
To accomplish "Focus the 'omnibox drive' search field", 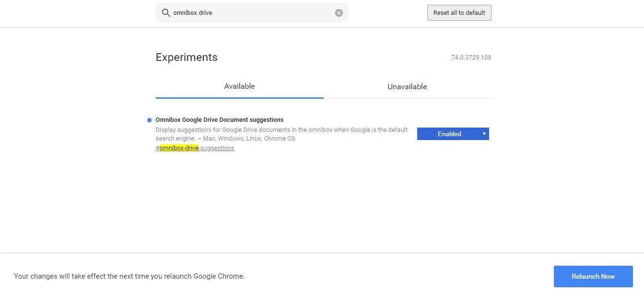I will 252,13.
